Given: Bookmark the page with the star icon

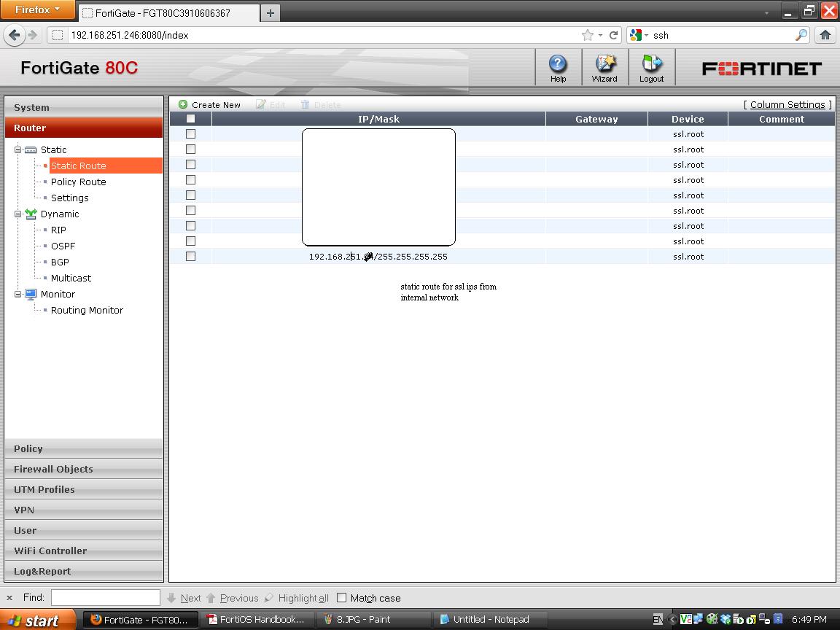Looking at the screenshot, I should [588, 35].
